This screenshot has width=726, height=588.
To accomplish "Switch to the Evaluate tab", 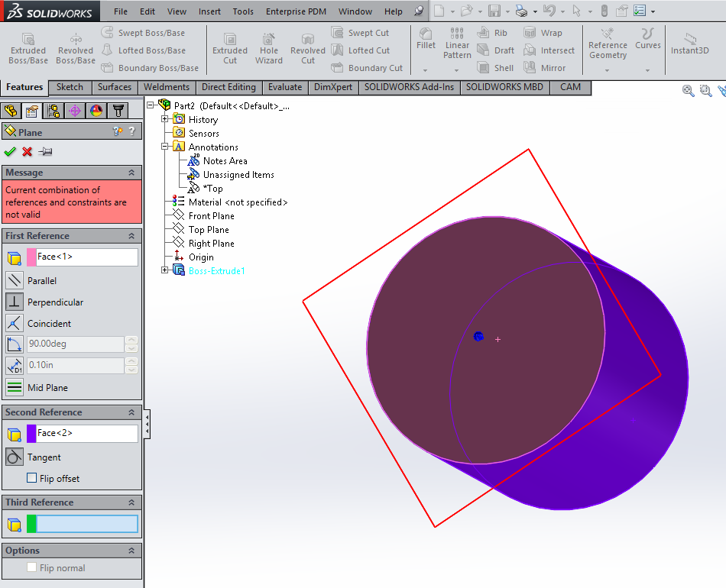I will click(285, 87).
